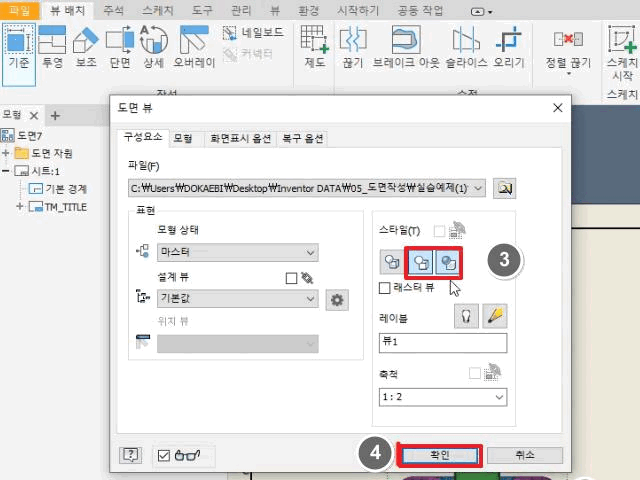Screen dimensions: 640x480
Task: Select the 브레이크 아웃 tool
Action: [x=406, y=47]
